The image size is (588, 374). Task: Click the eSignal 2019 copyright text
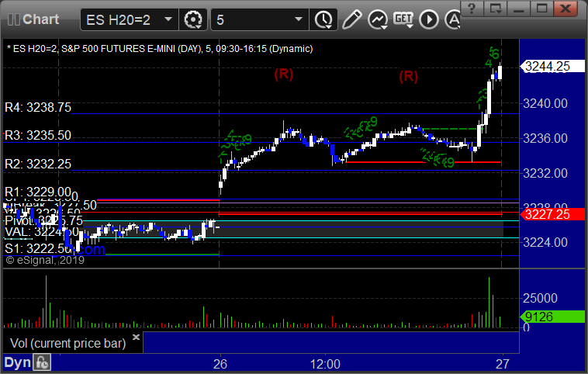pos(45,260)
